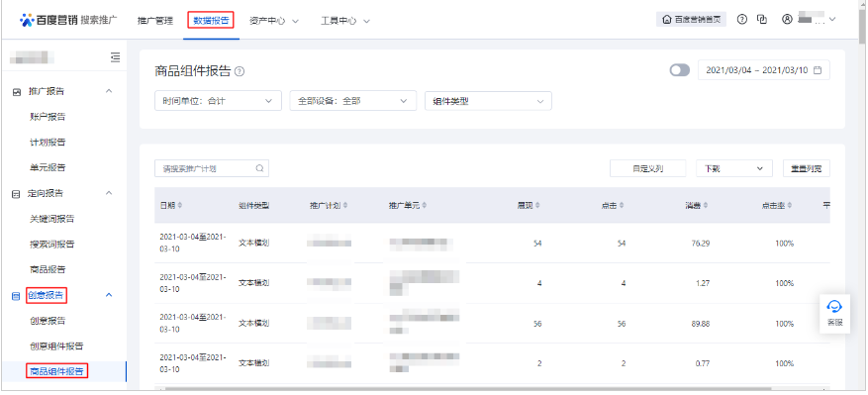Sort by 推广单元 column sort icon
The image size is (868, 395).
(425, 205)
